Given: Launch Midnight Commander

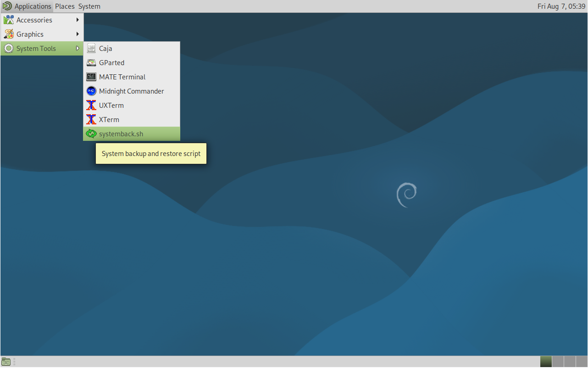Looking at the screenshot, I should 132,91.
